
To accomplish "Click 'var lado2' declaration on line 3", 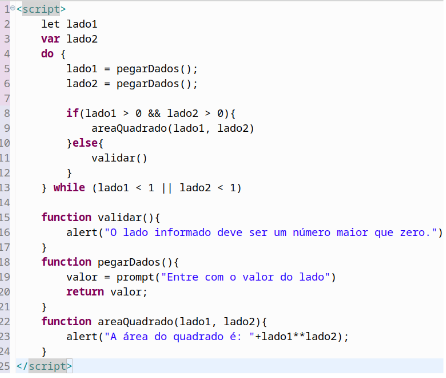I will (69, 39).
